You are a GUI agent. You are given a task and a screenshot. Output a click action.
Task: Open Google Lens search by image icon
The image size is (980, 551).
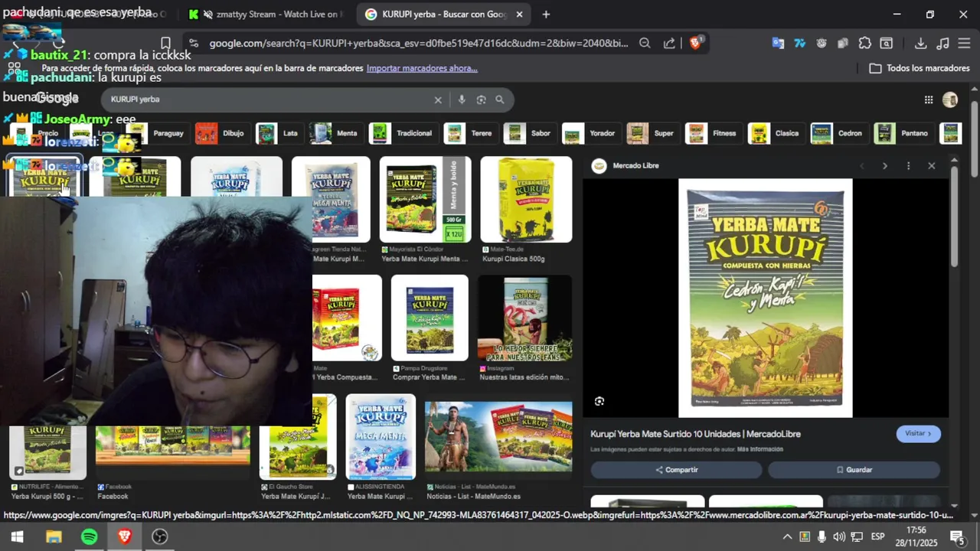click(x=481, y=99)
